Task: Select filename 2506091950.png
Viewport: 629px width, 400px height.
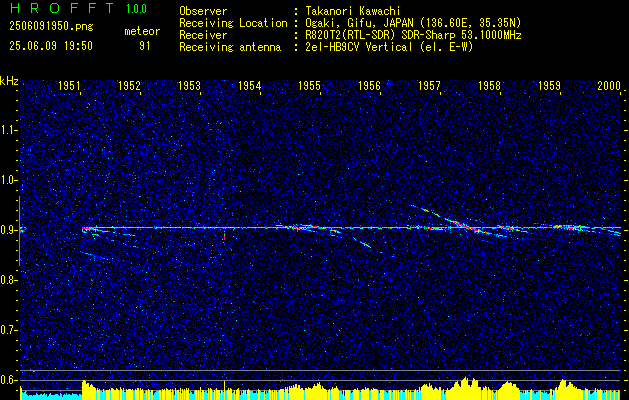Action: click(x=51, y=27)
